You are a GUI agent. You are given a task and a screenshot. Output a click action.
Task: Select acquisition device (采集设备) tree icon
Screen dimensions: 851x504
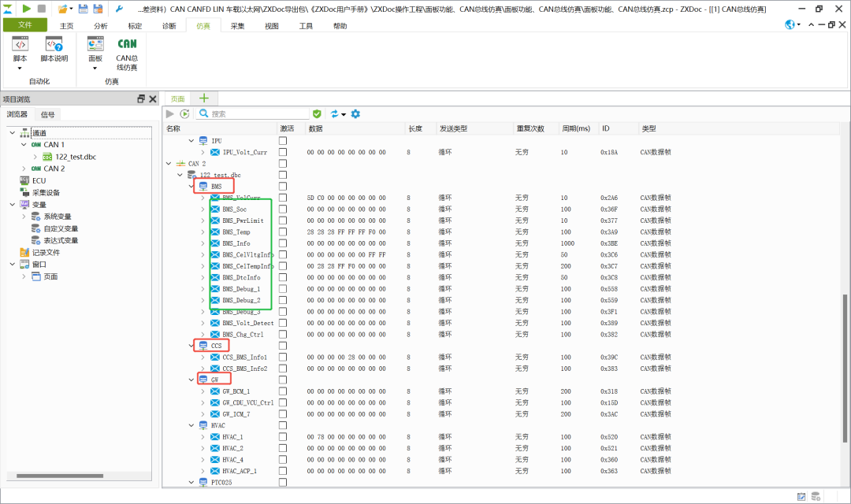[24, 193]
